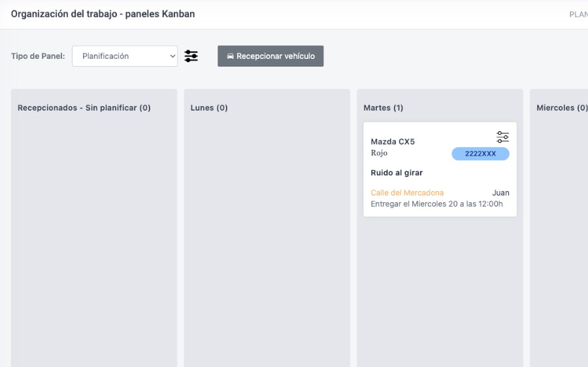Open Mazda CX5 card options icon
Screen dimensions: 588x367
coord(502,137)
